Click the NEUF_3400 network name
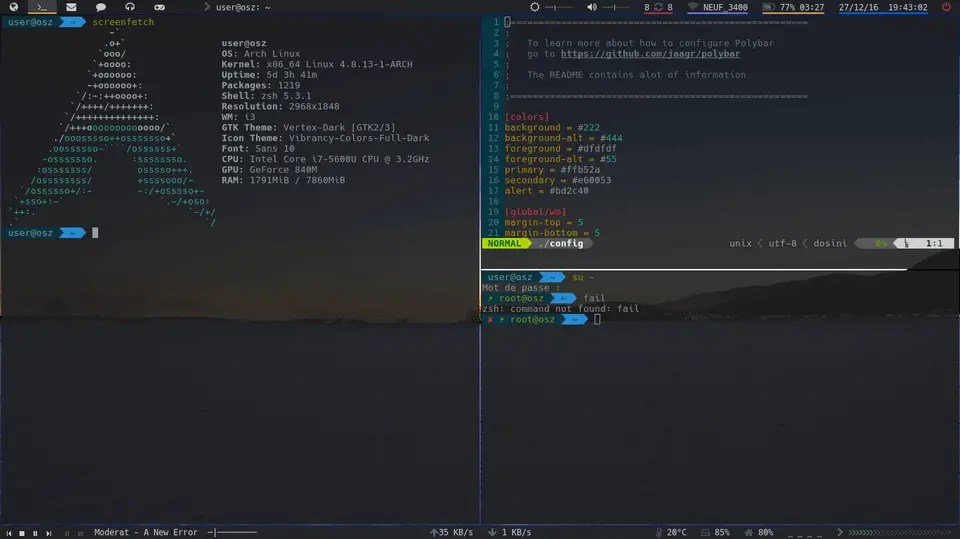This screenshot has height=539, width=960. pyautogui.click(x=725, y=7)
